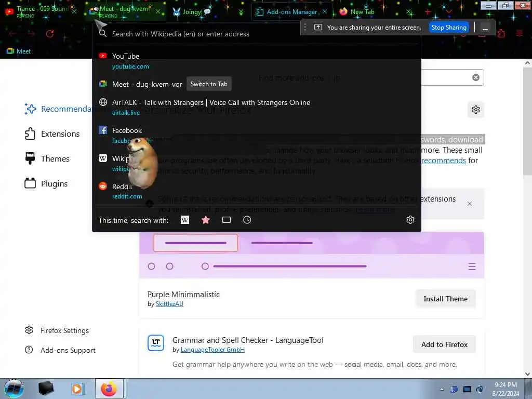Viewport: 532px width, 399px height.
Task: Open the Firefox hamburger application menu
Action: point(520,33)
